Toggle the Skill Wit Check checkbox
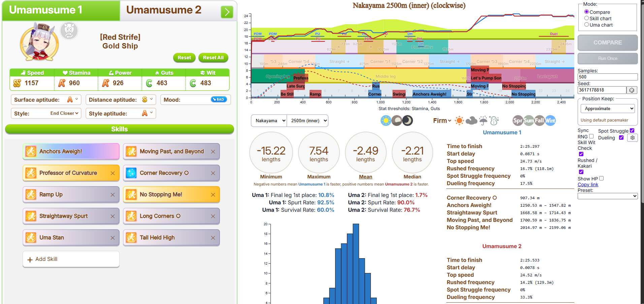This screenshot has height=304, width=644. (581, 154)
